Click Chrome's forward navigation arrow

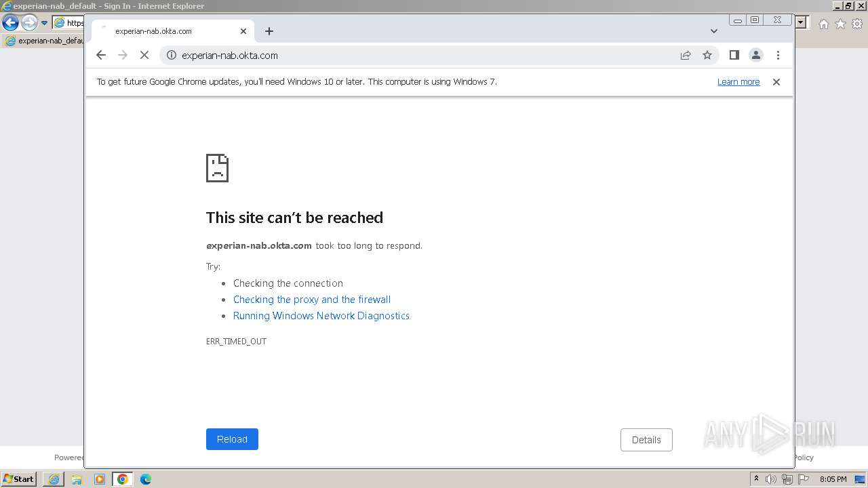(123, 56)
